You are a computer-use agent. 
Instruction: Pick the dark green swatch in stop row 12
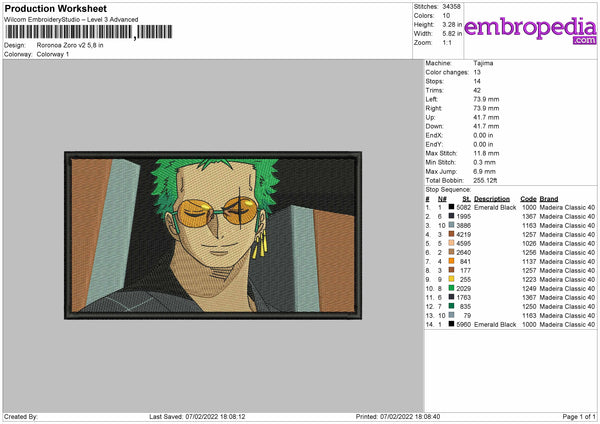[x=452, y=307]
